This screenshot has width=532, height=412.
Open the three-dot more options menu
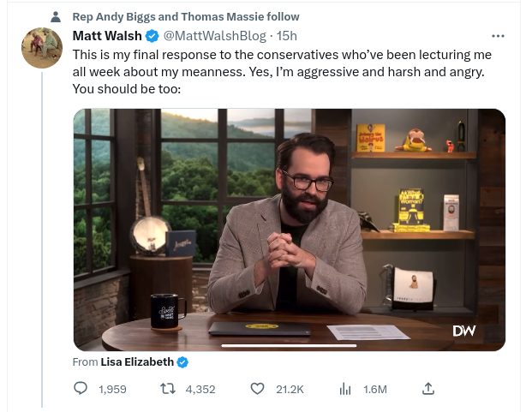[x=498, y=36]
